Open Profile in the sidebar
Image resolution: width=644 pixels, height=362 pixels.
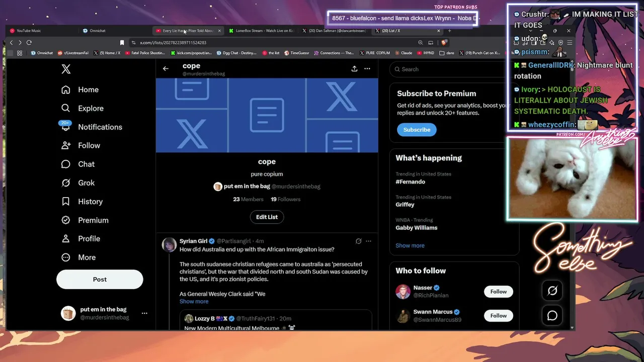point(80,238)
